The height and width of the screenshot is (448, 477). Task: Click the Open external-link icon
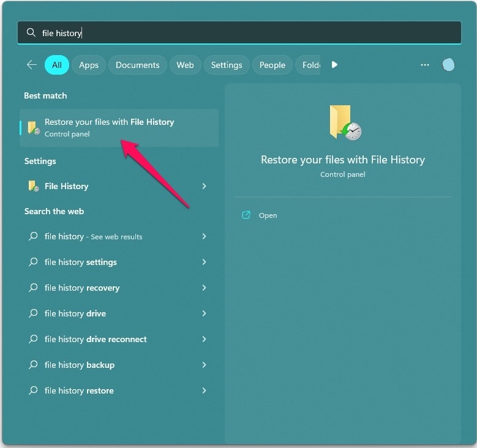click(246, 215)
